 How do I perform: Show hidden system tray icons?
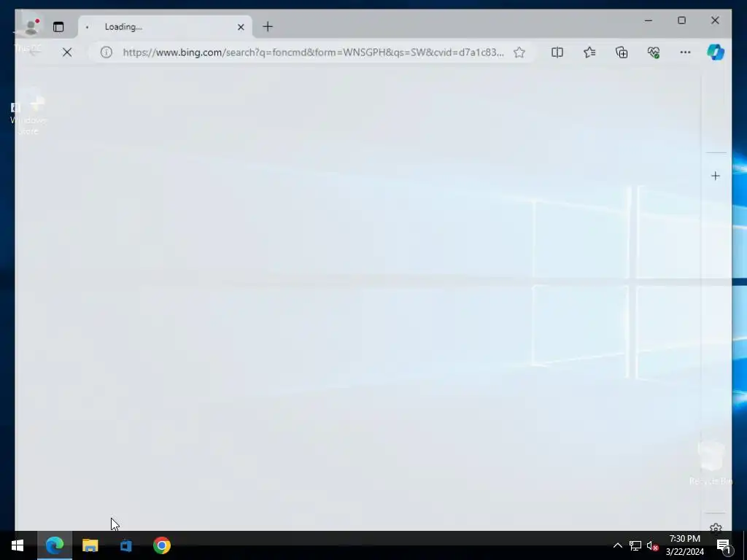[617, 545]
